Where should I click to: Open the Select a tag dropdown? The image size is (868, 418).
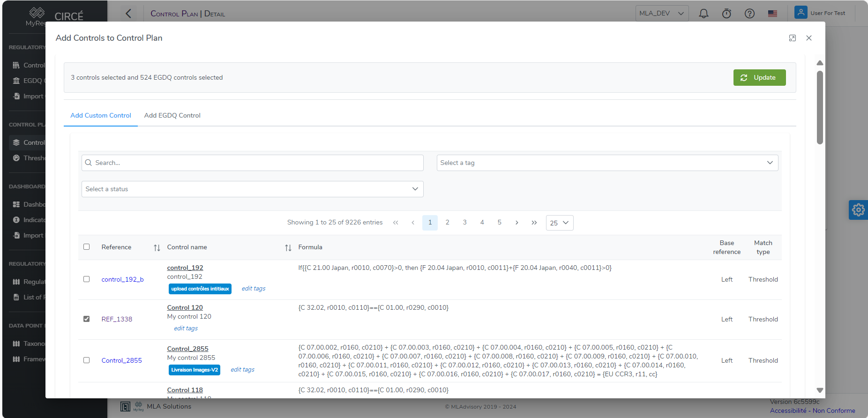607,163
